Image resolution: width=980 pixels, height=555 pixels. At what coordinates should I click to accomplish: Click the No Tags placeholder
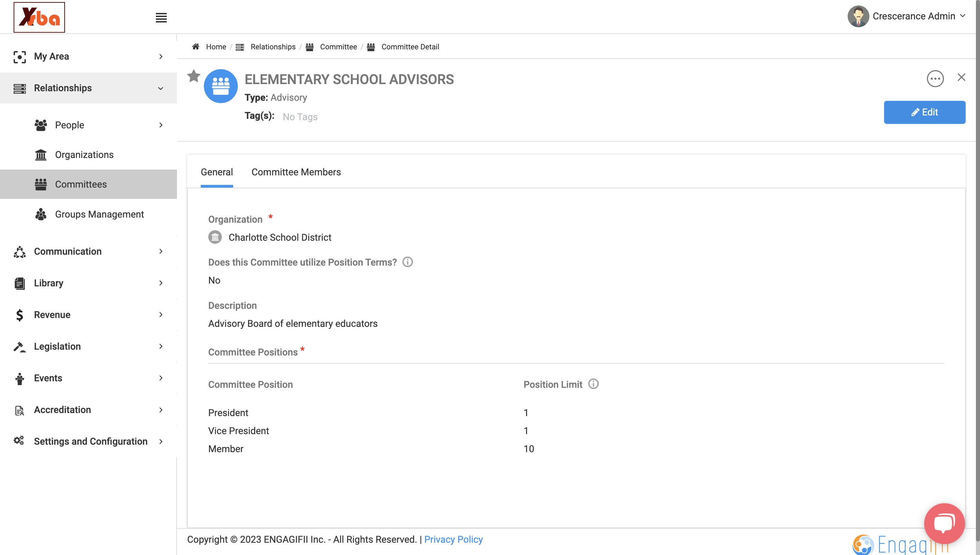pyautogui.click(x=300, y=117)
